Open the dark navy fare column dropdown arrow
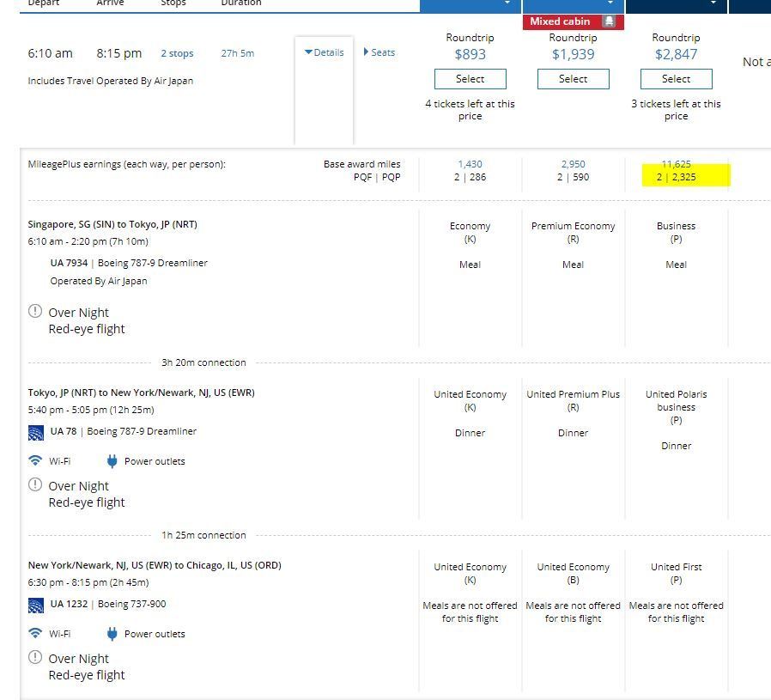The image size is (771, 700). [x=713, y=3]
